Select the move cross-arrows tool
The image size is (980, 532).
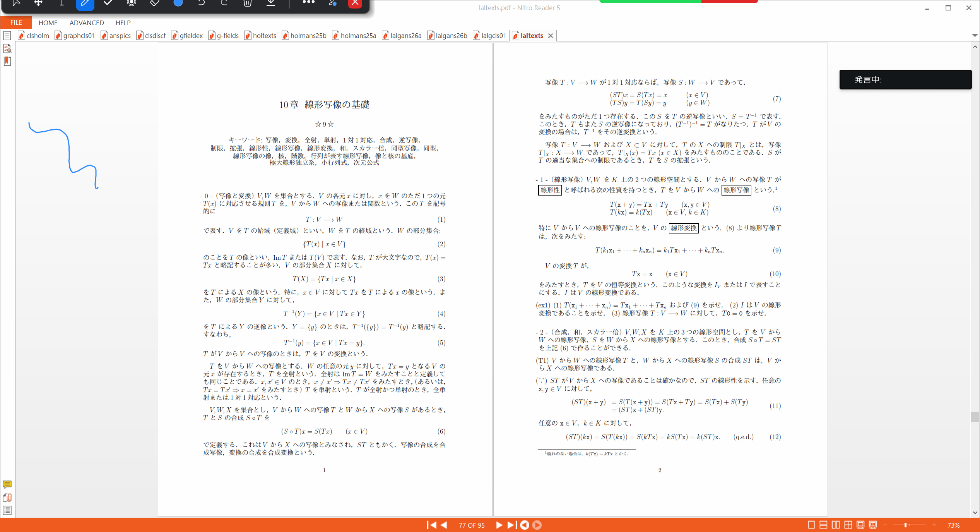(38, 3)
